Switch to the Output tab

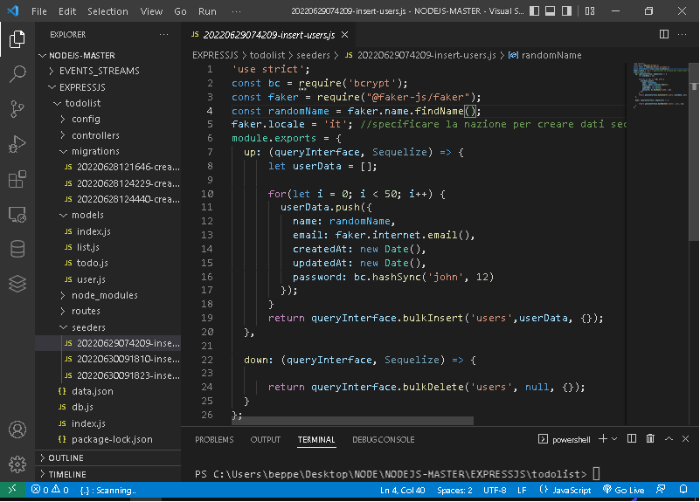pyautogui.click(x=266, y=440)
